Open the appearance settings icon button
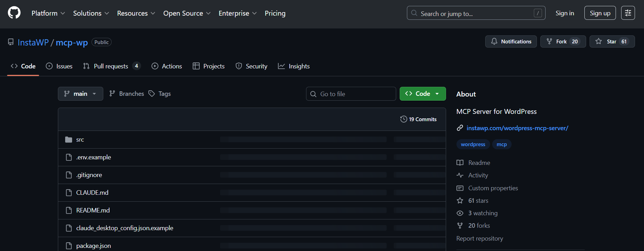 pos(628,13)
